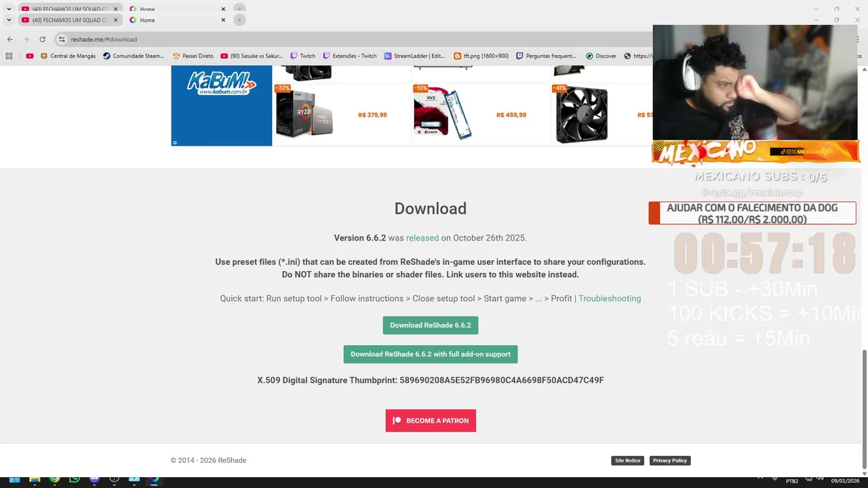Click the 'Version 6.6.2' text

(x=360, y=238)
